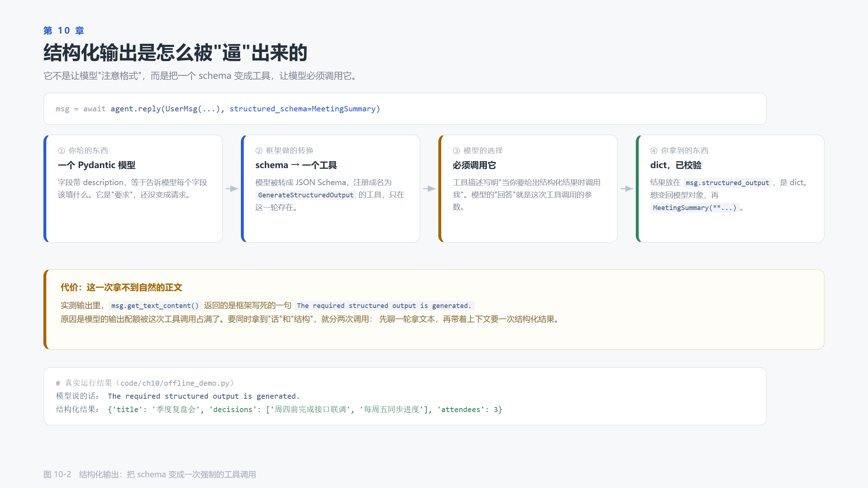Click the subtitle mentioning schema 变成工具
Image resolution: width=868 pixels, height=488 pixels.
pos(201,76)
